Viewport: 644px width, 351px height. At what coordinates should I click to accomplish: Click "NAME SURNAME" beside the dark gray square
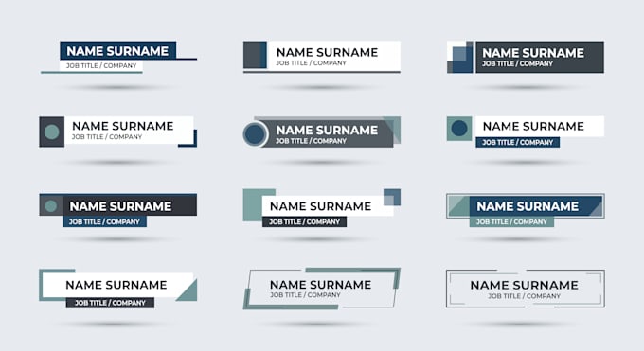328,53
